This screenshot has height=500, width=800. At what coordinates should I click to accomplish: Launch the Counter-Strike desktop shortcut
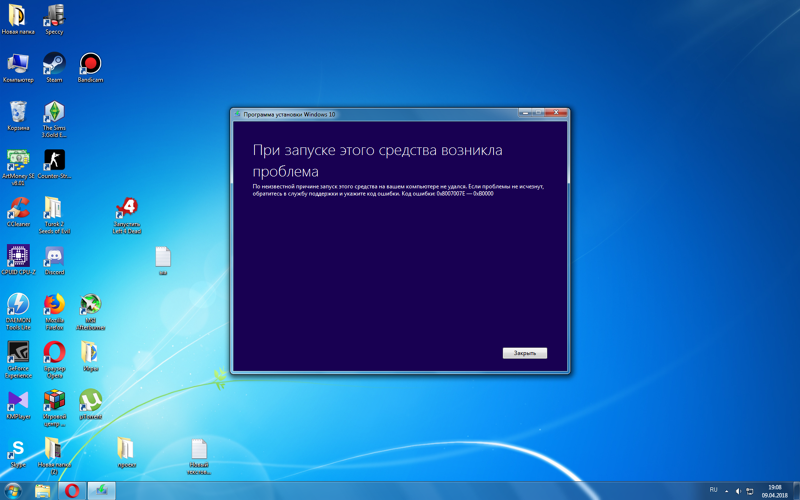[x=54, y=164]
